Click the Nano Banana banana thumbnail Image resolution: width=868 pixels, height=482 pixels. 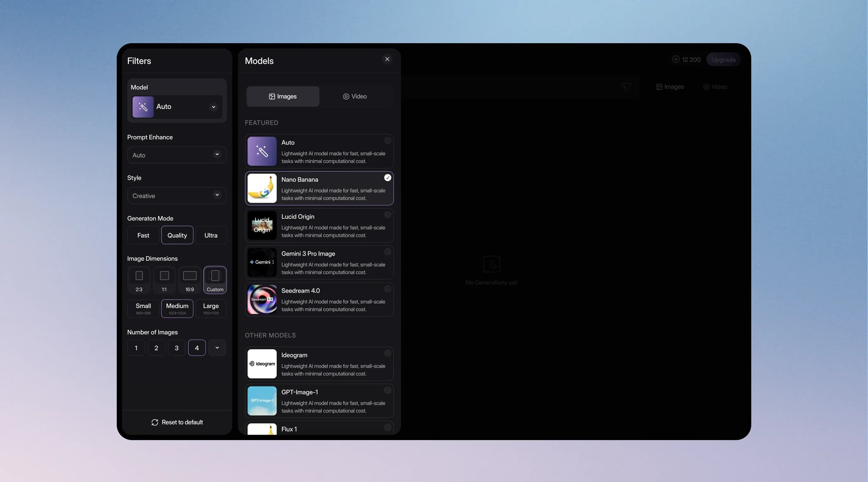point(262,188)
